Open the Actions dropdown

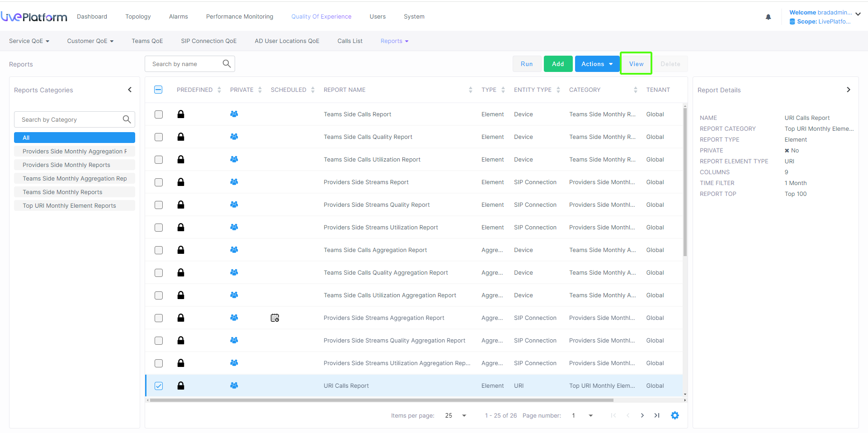pos(597,64)
